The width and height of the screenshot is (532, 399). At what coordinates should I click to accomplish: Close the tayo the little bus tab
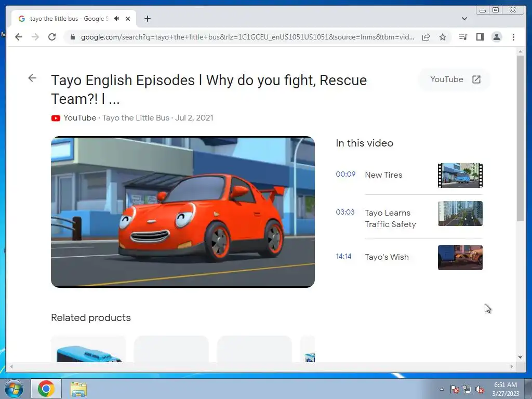[x=128, y=19]
